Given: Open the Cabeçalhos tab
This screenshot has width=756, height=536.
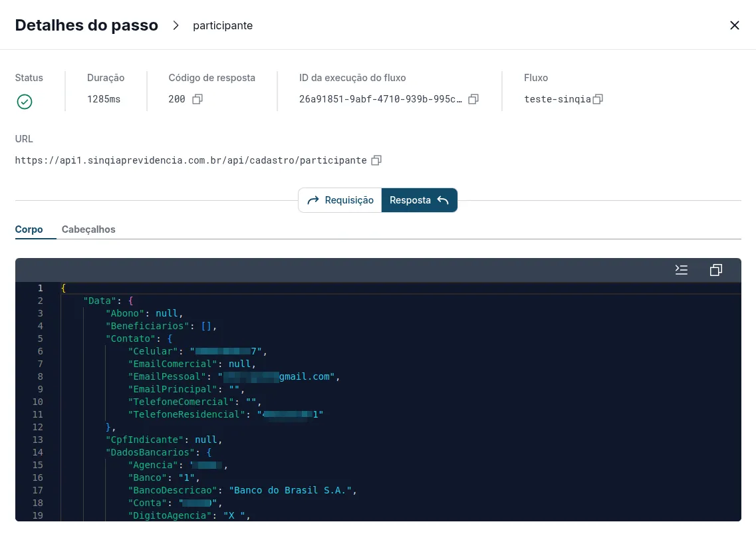Looking at the screenshot, I should pyautogui.click(x=88, y=229).
